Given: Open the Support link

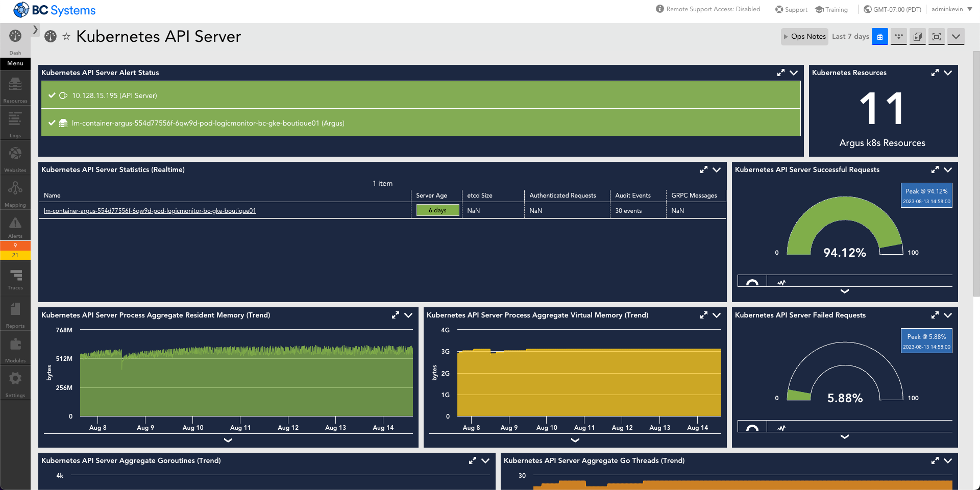Looking at the screenshot, I should (x=791, y=9).
